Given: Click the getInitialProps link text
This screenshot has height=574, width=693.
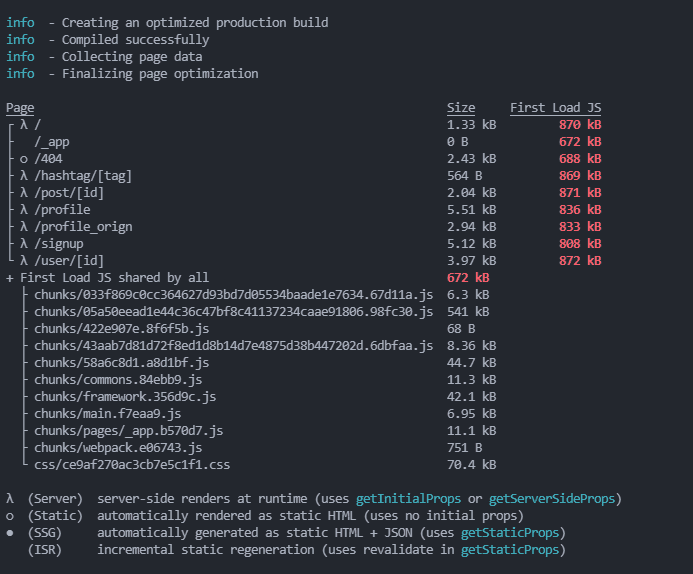Looking at the screenshot, I should click(x=408, y=499).
